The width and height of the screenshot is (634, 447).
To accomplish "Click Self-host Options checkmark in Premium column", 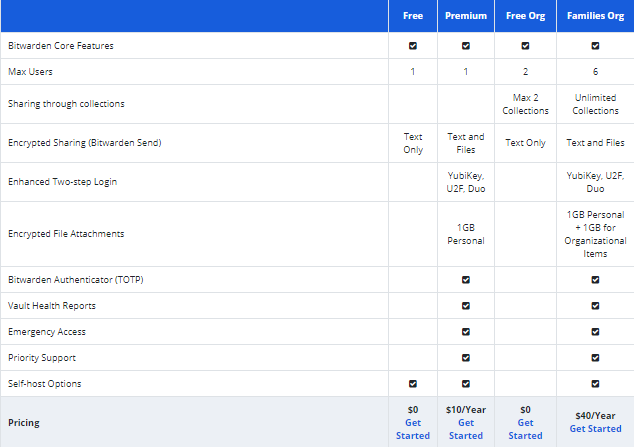I will (466, 384).
